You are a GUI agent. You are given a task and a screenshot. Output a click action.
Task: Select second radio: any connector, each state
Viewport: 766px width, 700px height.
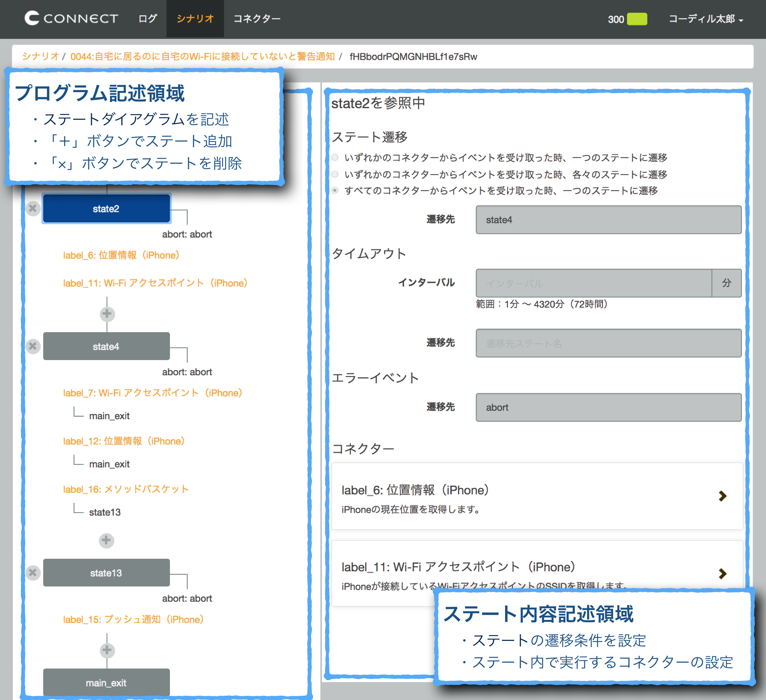tap(335, 174)
